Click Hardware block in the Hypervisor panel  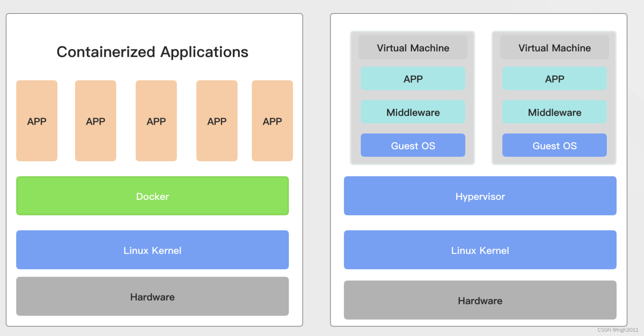[480, 300]
